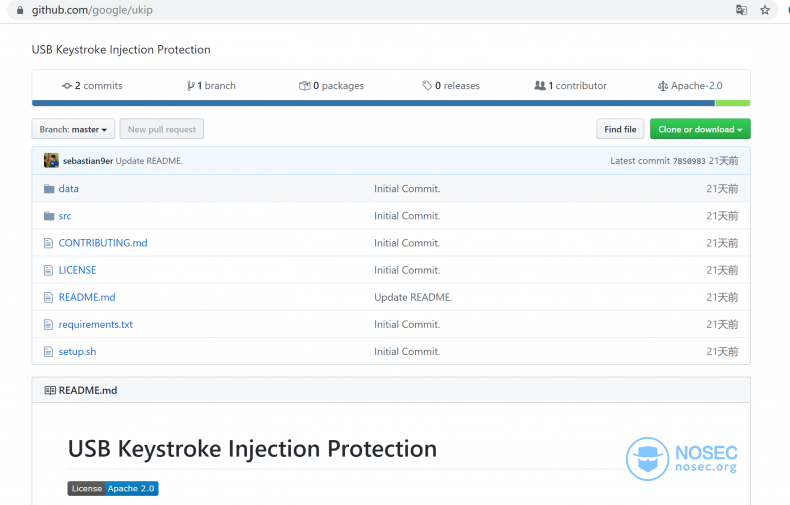Open commit hash 7850983
The height and width of the screenshot is (505, 790).
pos(689,161)
